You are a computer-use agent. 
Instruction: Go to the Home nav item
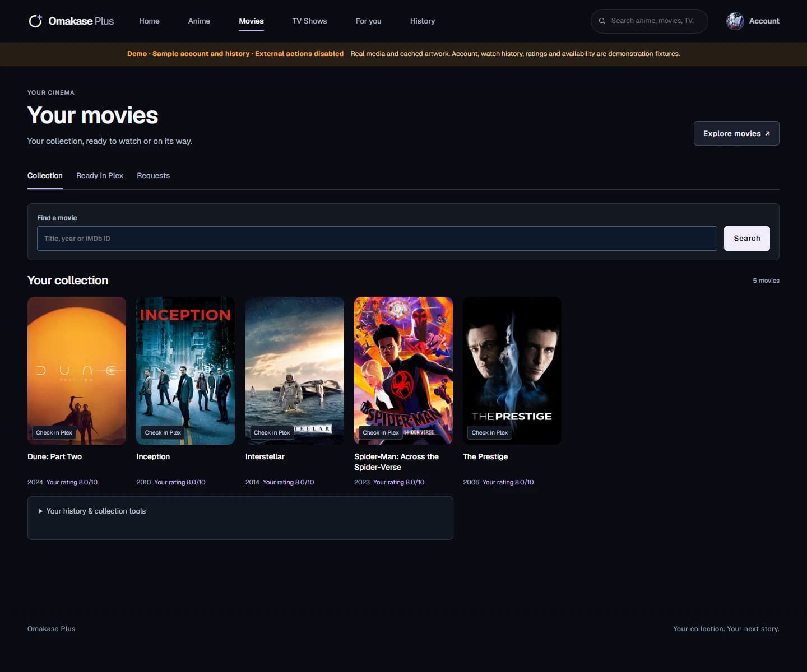pyautogui.click(x=149, y=21)
